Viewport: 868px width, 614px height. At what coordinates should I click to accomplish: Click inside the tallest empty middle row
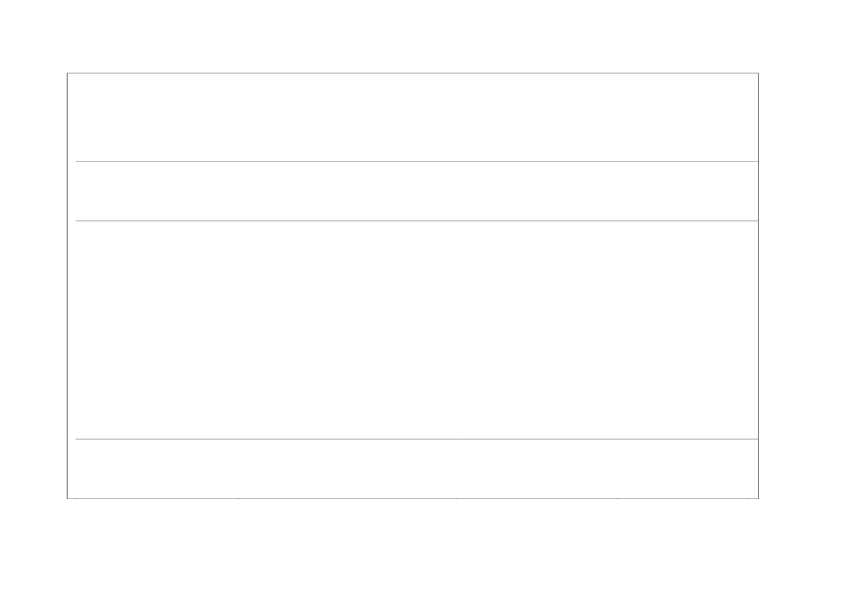click(x=413, y=330)
